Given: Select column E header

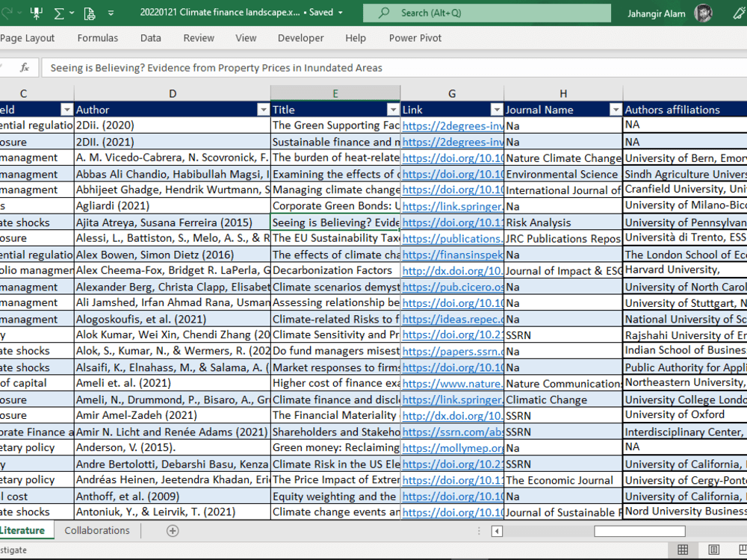Looking at the screenshot, I should point(335,94).
